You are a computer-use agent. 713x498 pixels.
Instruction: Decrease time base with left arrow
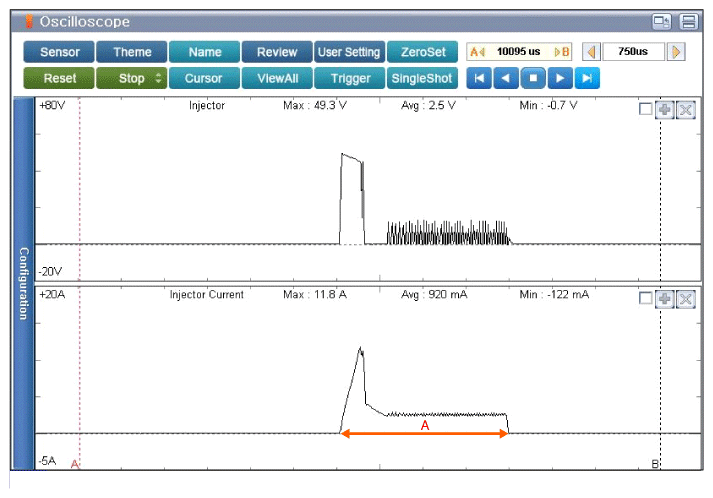591,52
